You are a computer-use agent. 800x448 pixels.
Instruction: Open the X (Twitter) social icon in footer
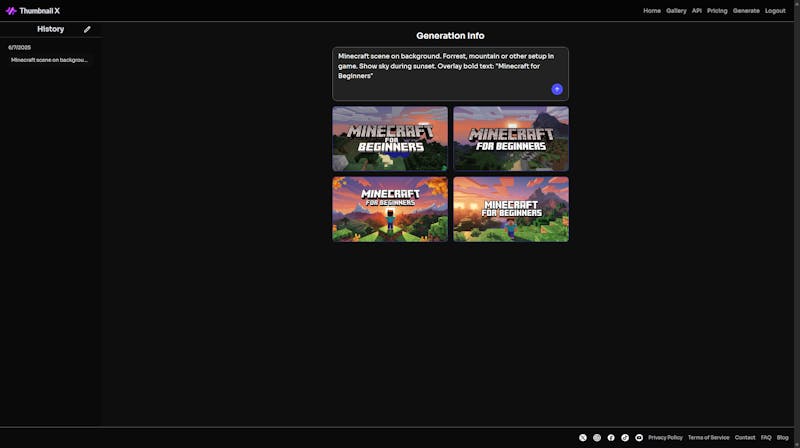point(583,437)
